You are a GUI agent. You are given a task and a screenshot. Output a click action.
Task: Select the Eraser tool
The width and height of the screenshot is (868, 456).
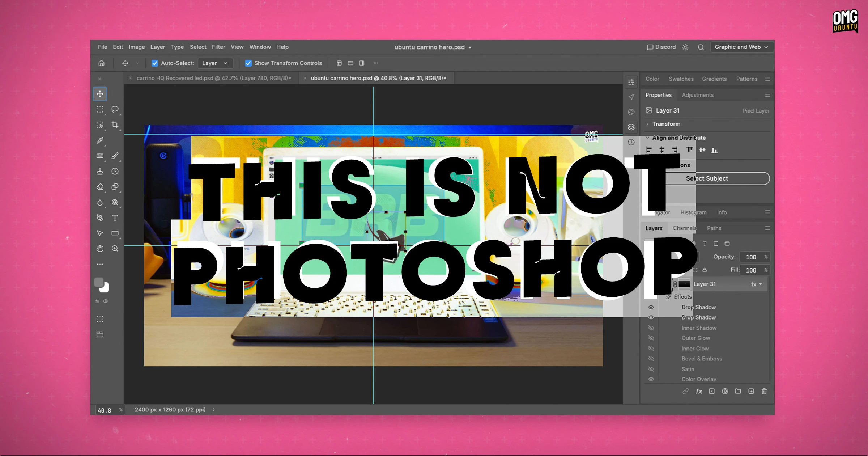click(100, 187)
